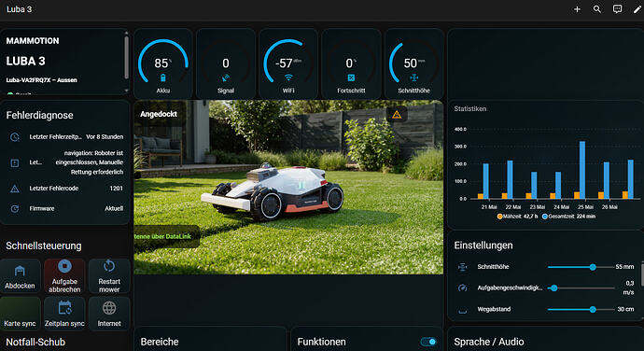
Task: Click the Aufgabengeschwindigkeit speedometer icon
Action: click(x=462, y=288)
